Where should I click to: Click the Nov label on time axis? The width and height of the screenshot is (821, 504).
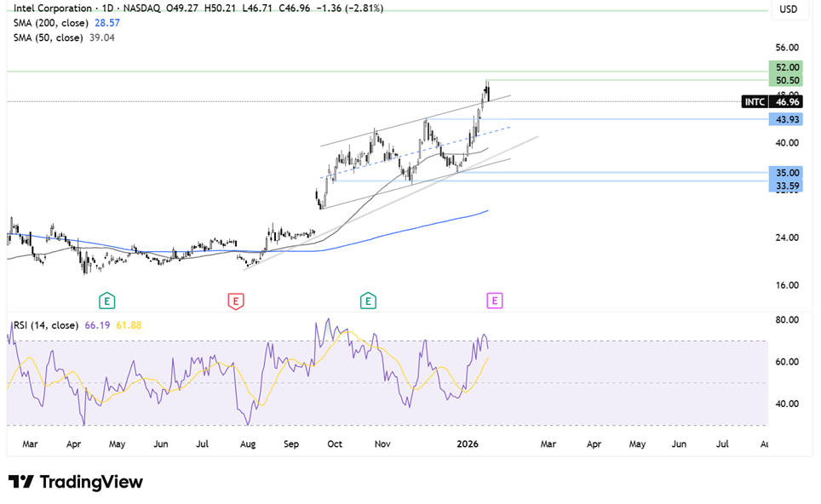(x=382, y=444)
